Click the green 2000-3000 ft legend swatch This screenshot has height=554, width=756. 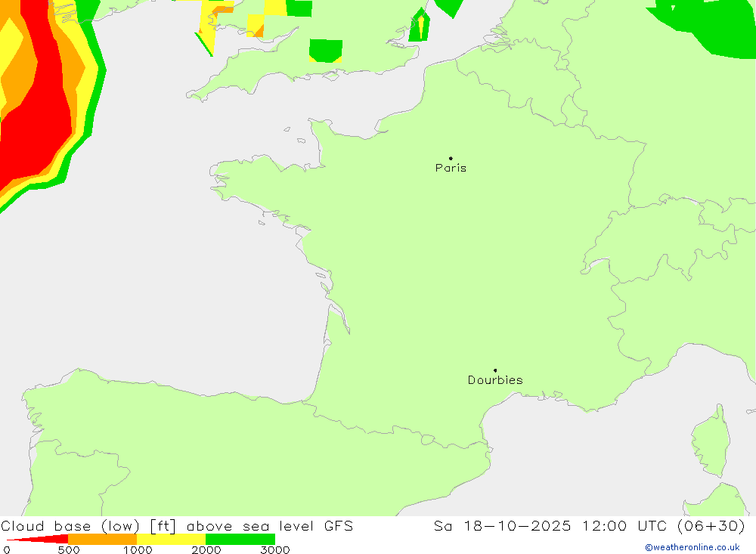(240, 539)
